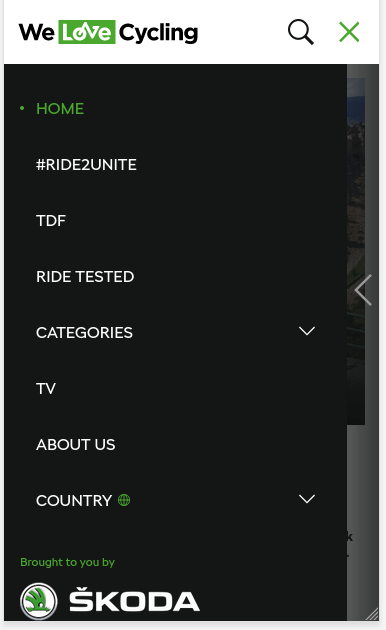
Task: Open the search magnifier icon
Action: (x=300, y=32)
